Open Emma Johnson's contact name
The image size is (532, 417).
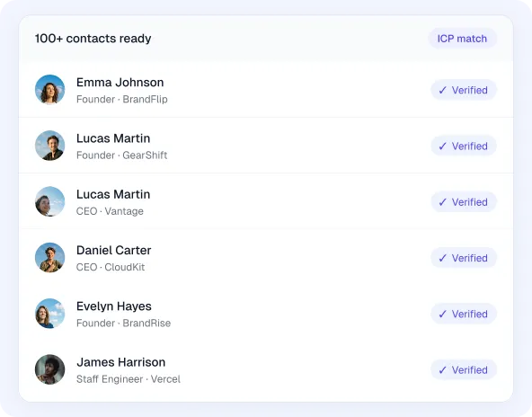[x=120, y=83]
